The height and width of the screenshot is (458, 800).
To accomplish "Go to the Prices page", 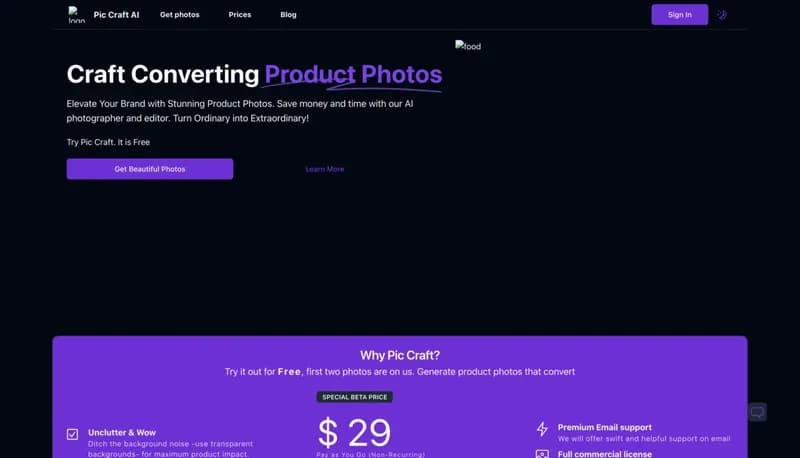I will (x=240, y=15).
